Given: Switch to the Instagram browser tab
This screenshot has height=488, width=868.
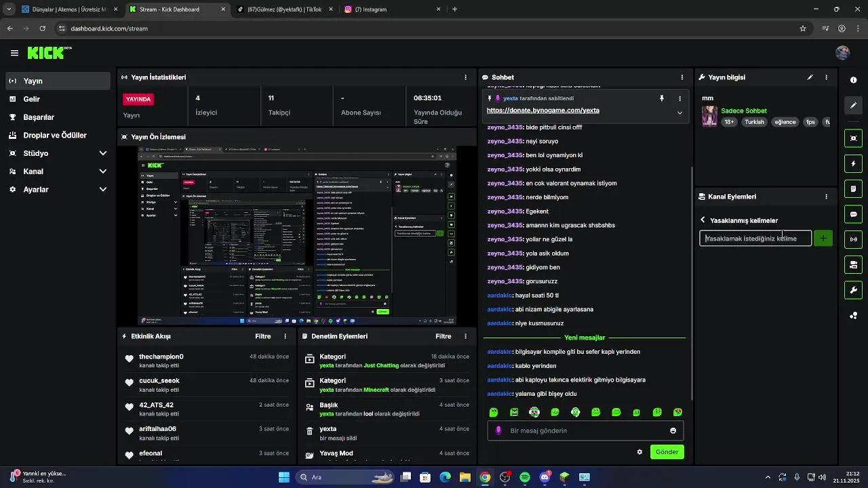Looking at the screenshot, I should (x=393, y=9).
